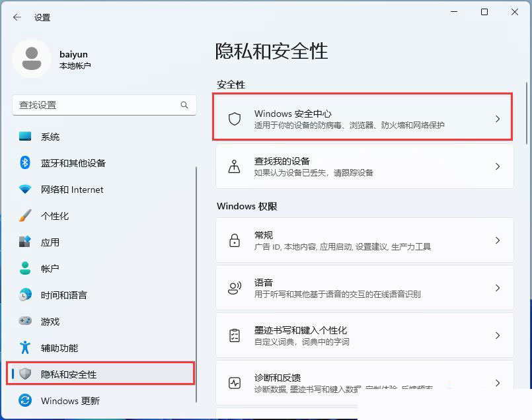Open 系统 in the sidebar

(50, 137)
